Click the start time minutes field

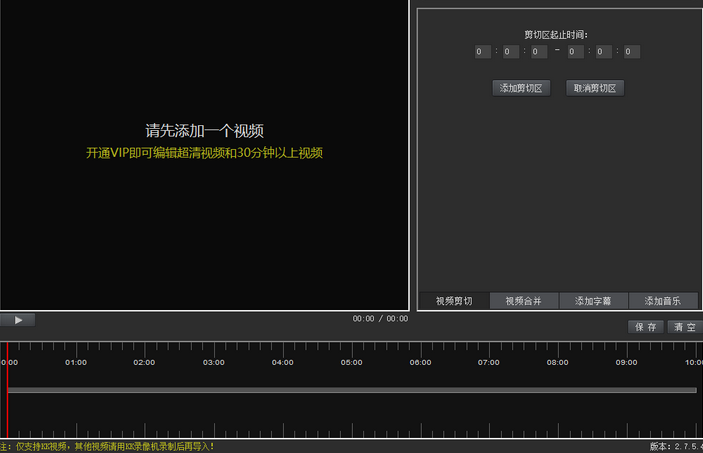[511, 52]
